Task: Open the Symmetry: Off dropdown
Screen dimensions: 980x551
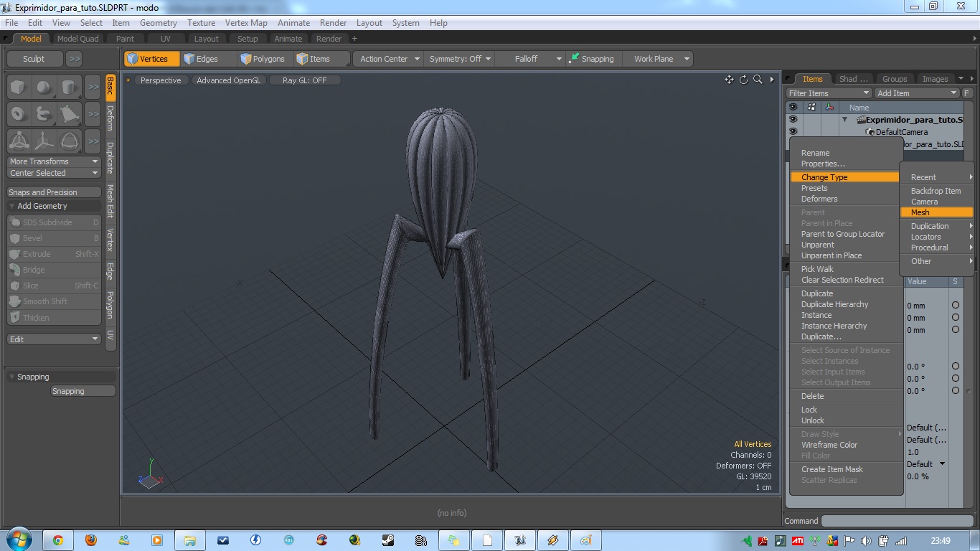Action: (x=460, y=59)
